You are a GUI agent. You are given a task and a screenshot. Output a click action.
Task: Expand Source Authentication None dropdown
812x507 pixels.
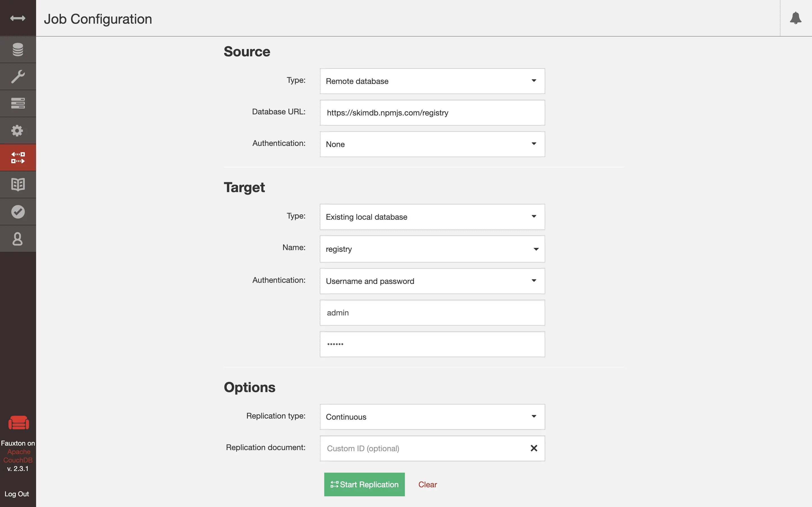tap(432, 144)
